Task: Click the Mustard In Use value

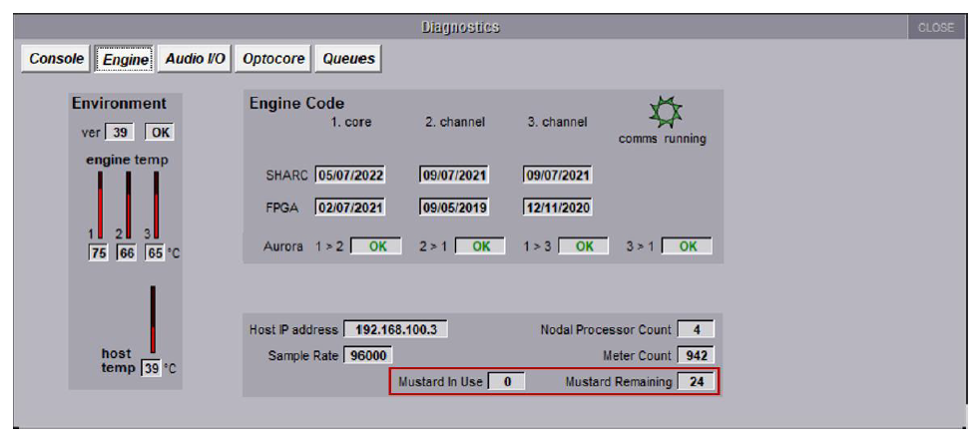Action: (x=506, y=382)
